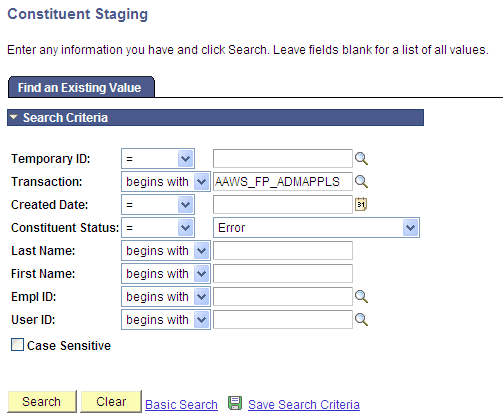This screenshot has height=417, width=503.
Task: Open the Empl ID operator dropdown
Action: (166, 297)
